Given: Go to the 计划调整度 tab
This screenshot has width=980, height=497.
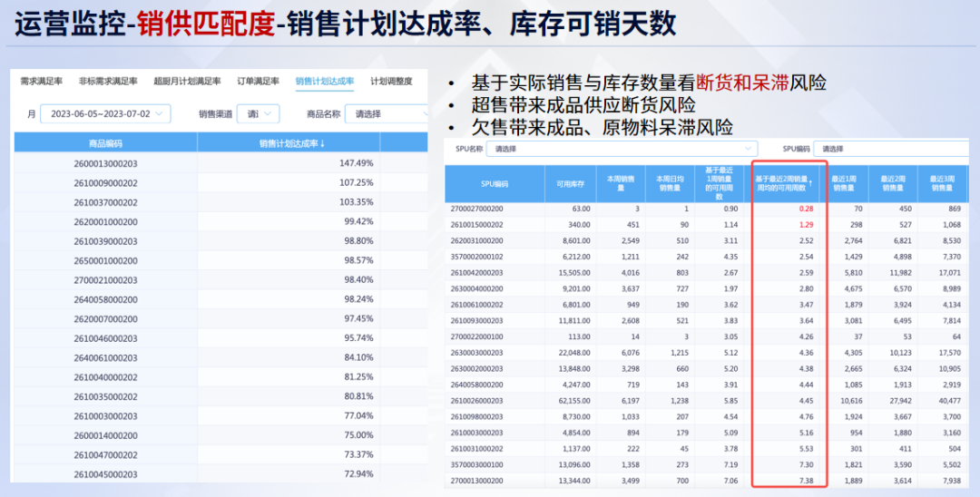Looking at the screenshot, I should (391, 82).
